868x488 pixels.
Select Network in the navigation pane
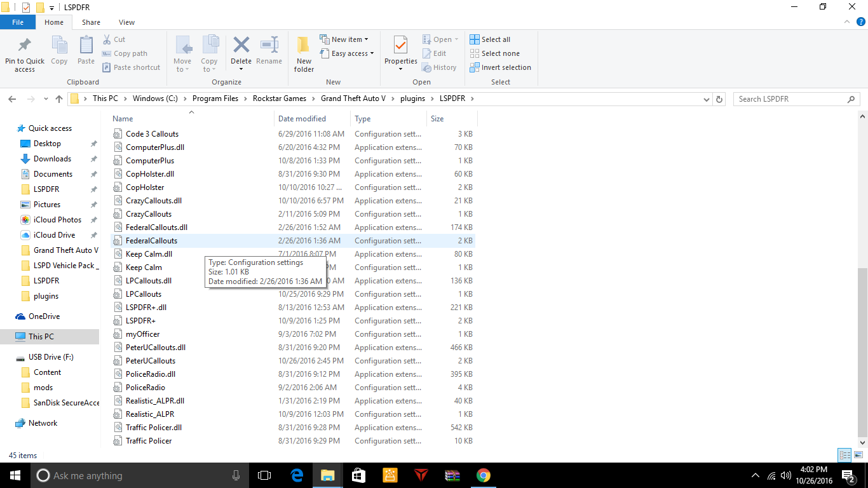[43, 423]
